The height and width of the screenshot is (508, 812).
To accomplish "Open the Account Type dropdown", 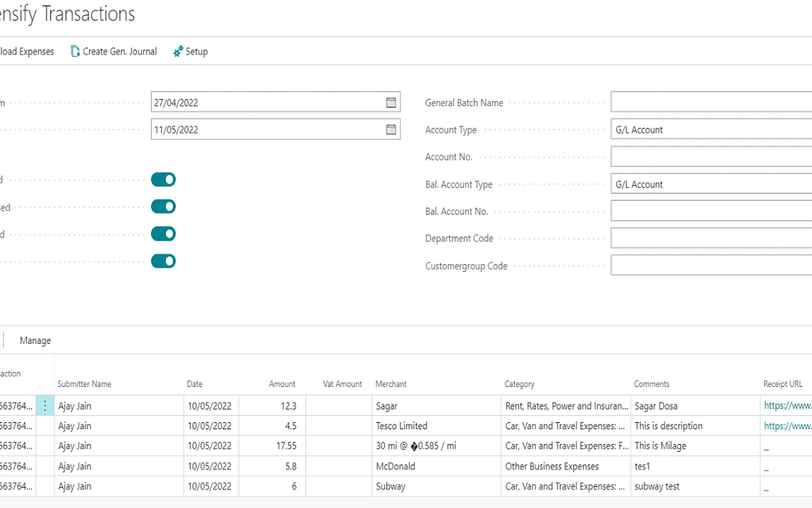I will click(x=712, y=130).
